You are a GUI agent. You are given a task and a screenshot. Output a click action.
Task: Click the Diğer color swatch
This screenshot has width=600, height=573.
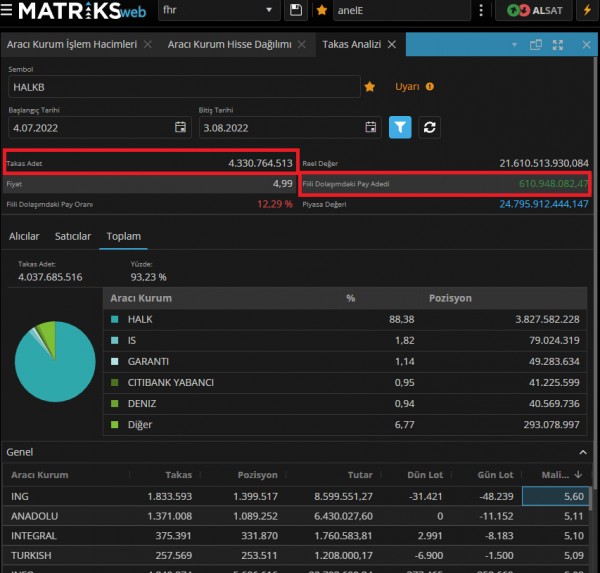[114, 424]
